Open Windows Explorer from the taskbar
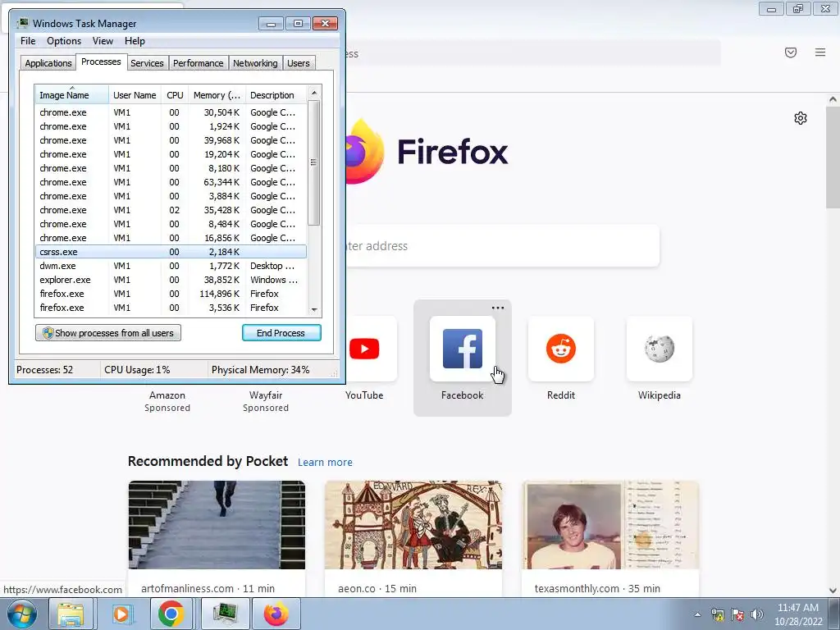Image resolution: width=840 pixels, height=630 pixels. click(71, 614)
